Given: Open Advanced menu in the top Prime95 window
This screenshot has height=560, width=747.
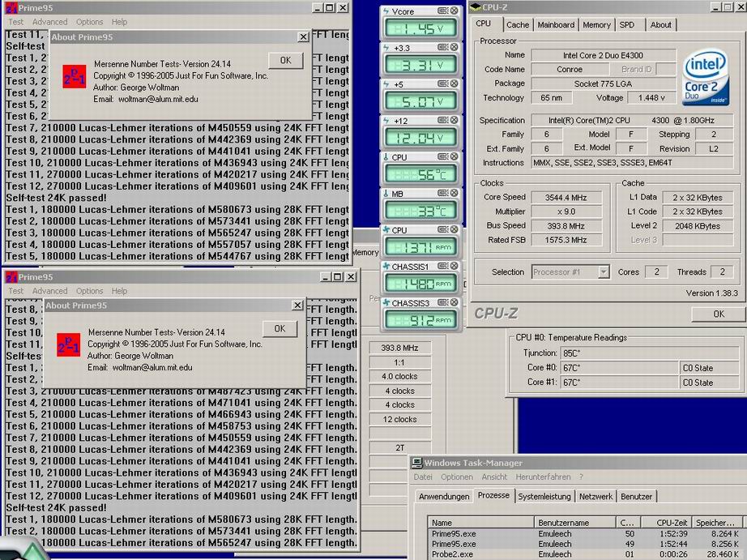Looking at the screenshot, I should click(49, 22).
